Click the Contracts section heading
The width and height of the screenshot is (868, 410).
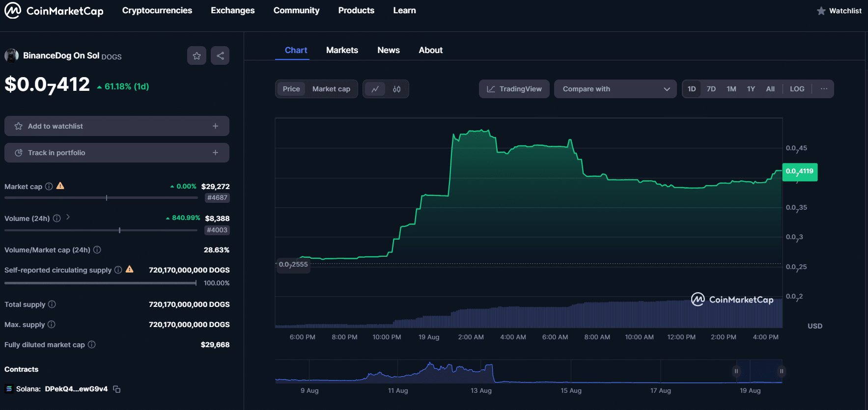[21, 369]
